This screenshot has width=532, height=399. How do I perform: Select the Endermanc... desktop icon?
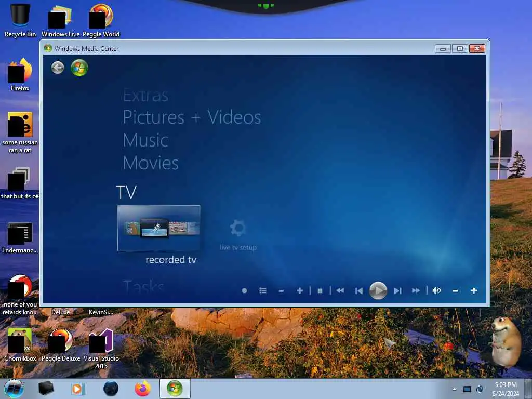coord(20,237)
